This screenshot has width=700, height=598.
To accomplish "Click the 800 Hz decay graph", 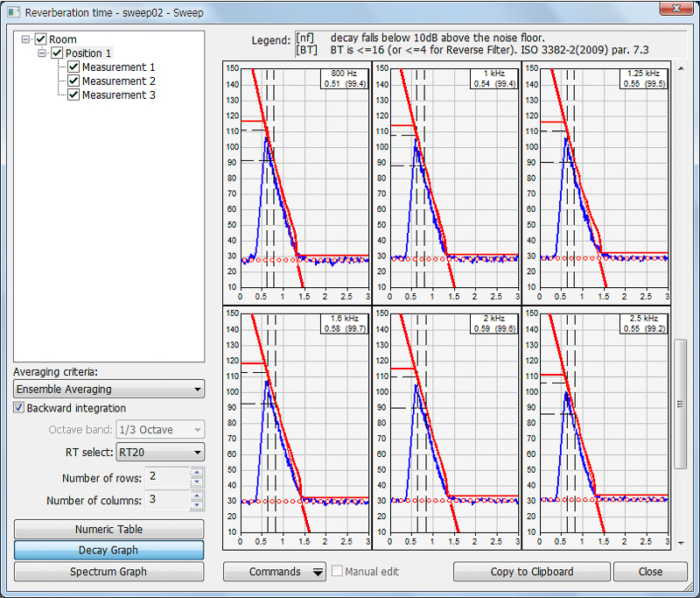I will [297, 183].
